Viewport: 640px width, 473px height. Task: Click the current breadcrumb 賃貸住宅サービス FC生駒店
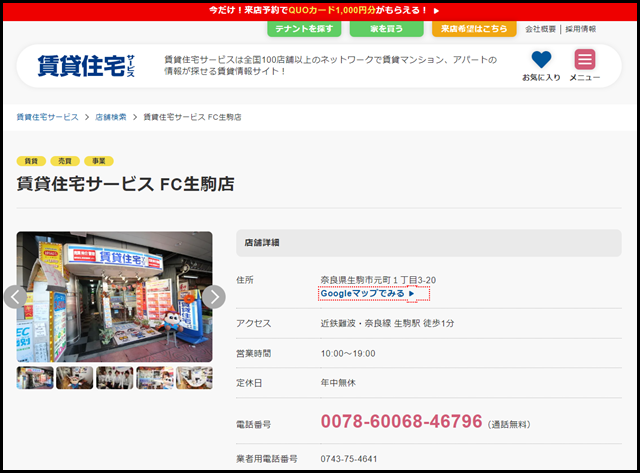click(192, 117)
